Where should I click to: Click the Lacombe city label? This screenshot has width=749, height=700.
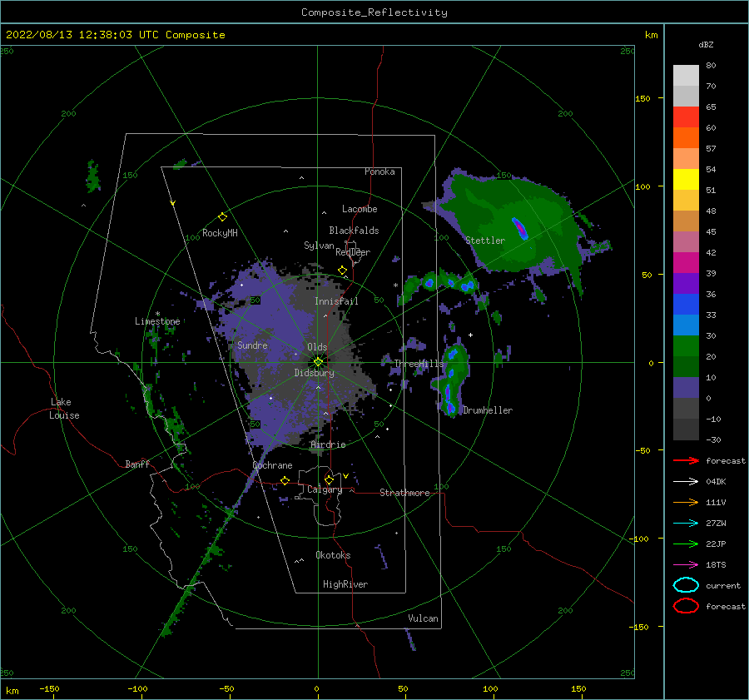click(360, 209)
